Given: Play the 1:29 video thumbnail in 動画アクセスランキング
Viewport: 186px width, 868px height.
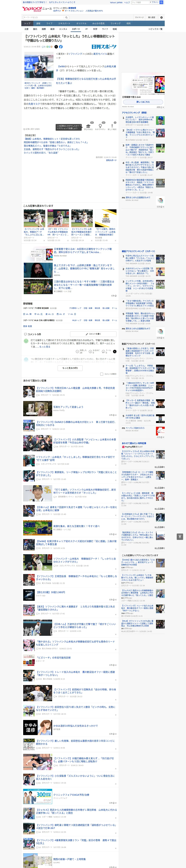Looking at the screenshot, I should point(160,369).
